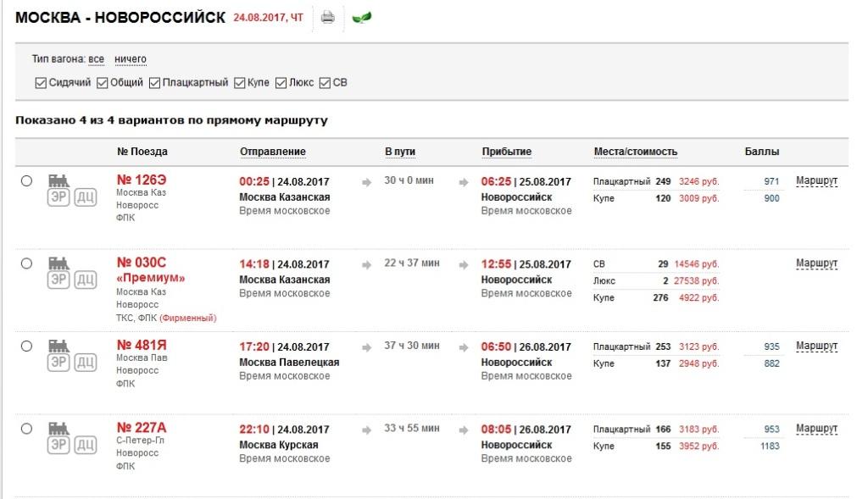Uncheck the Сидячий wagon type checkbox
Image resolution: width=868 pixels, height=499 pixels.
tap(41, 83)
